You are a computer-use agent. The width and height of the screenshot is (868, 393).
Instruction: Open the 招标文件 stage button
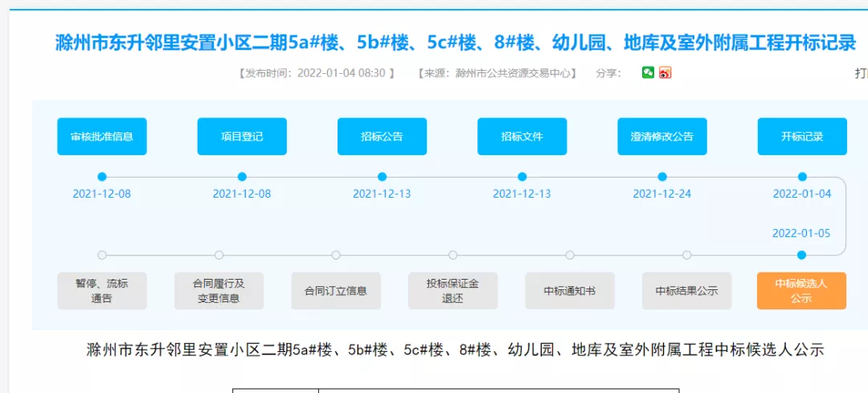click(x=522, y=136)
